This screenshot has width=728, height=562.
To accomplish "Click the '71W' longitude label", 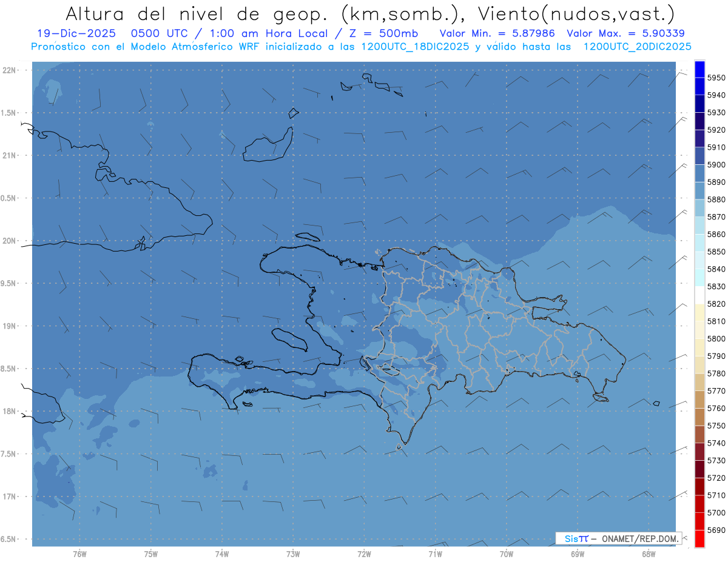I will pos(435,554).
